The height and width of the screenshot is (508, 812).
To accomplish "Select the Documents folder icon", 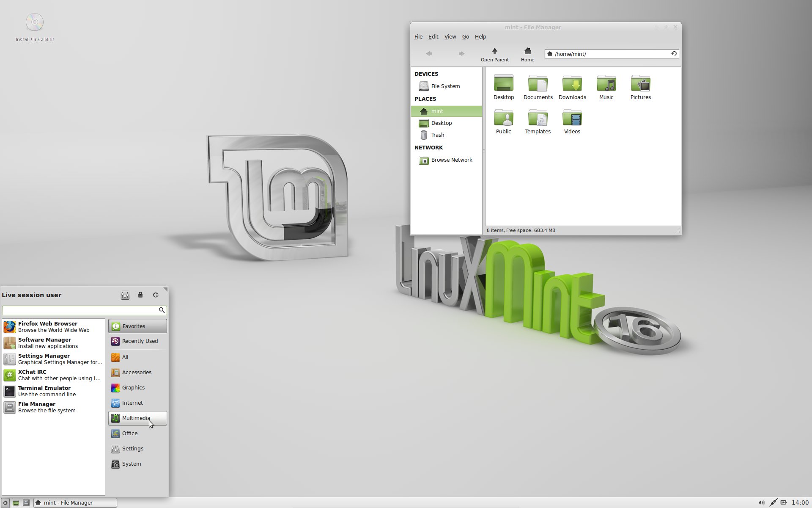I will [x=538, y=88].
